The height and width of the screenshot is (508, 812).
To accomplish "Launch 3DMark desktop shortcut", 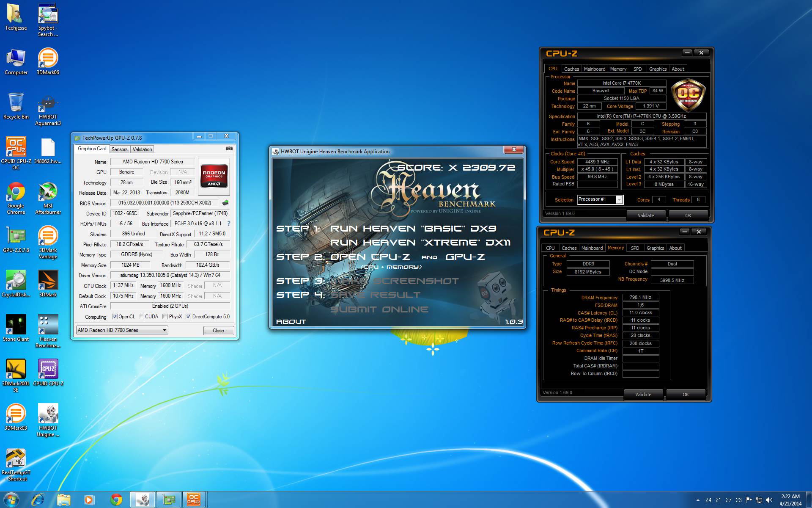I will [x=48, y=284].
